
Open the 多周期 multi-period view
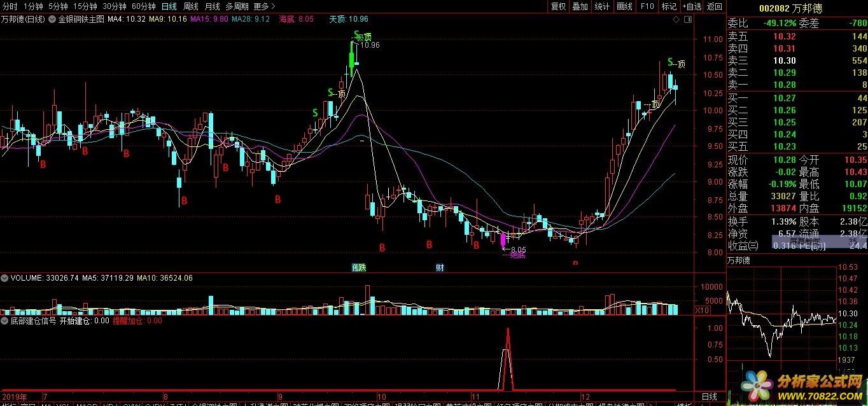(x=237, y=6)
